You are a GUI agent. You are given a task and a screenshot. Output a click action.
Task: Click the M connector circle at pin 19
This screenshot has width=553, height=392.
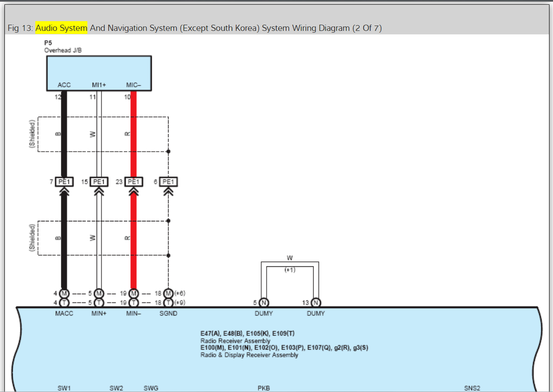pyautogui.click(x=133, y=293)
